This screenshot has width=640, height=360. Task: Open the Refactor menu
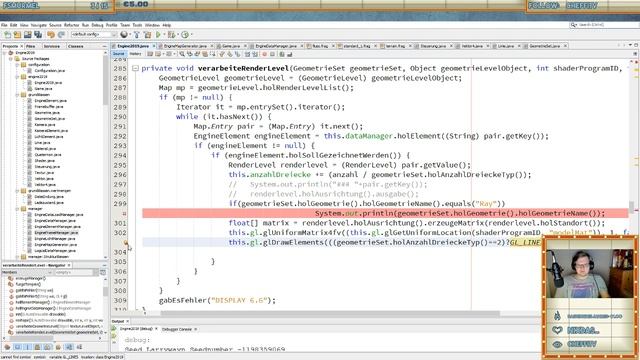tap(71, 25)
